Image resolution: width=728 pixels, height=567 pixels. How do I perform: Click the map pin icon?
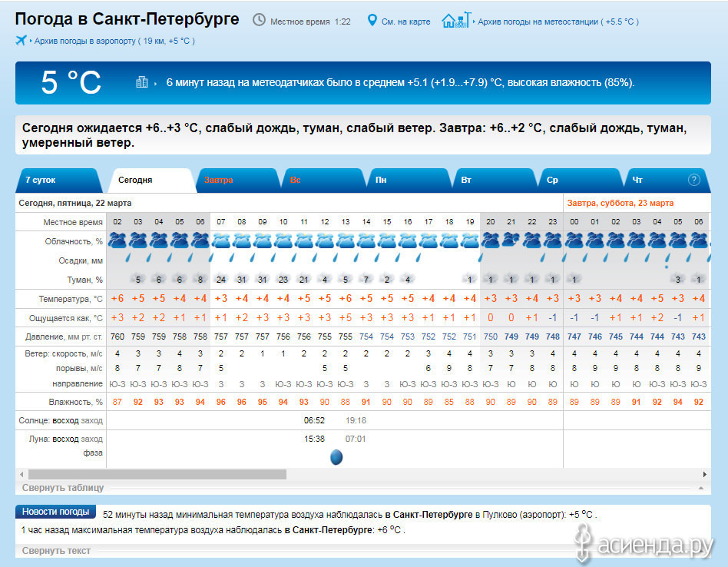(372, 21)
